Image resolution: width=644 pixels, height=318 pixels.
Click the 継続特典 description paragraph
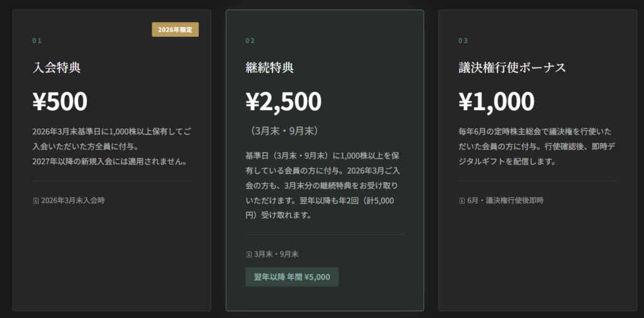click(x=324, y=185)
